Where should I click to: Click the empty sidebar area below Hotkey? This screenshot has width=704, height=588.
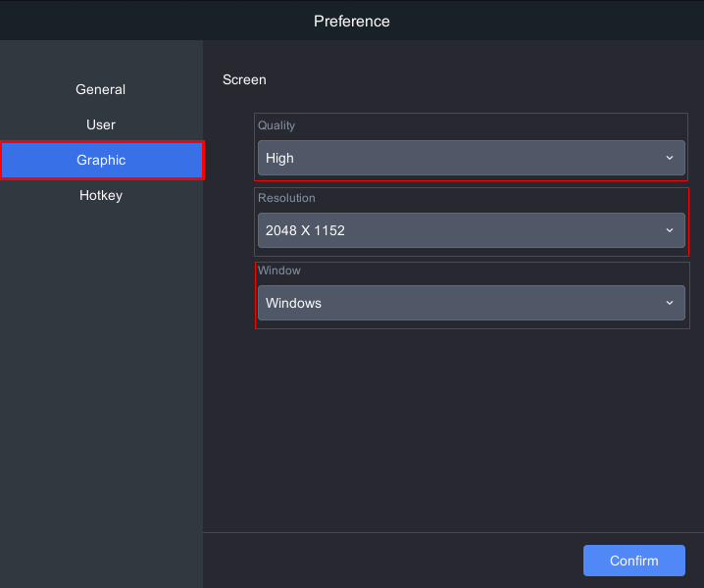[x=101, y=392]
